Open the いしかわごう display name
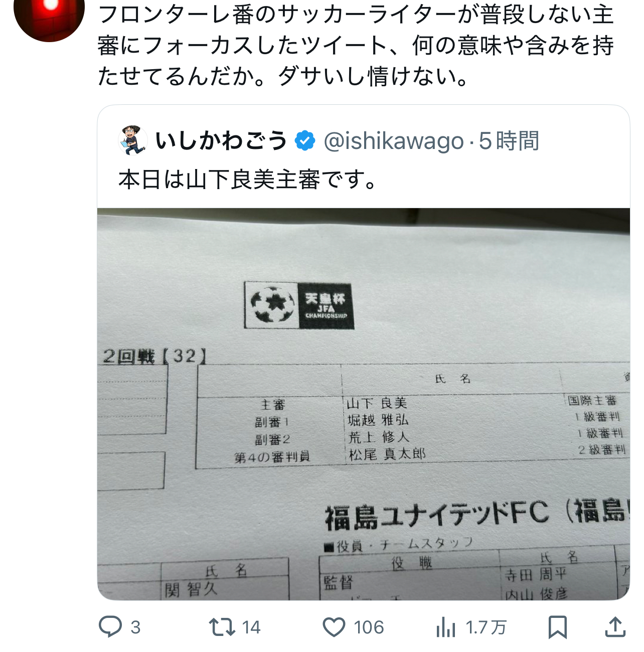Screen dimensions: 644x652 pyautogui.click(x=221, y=140)
